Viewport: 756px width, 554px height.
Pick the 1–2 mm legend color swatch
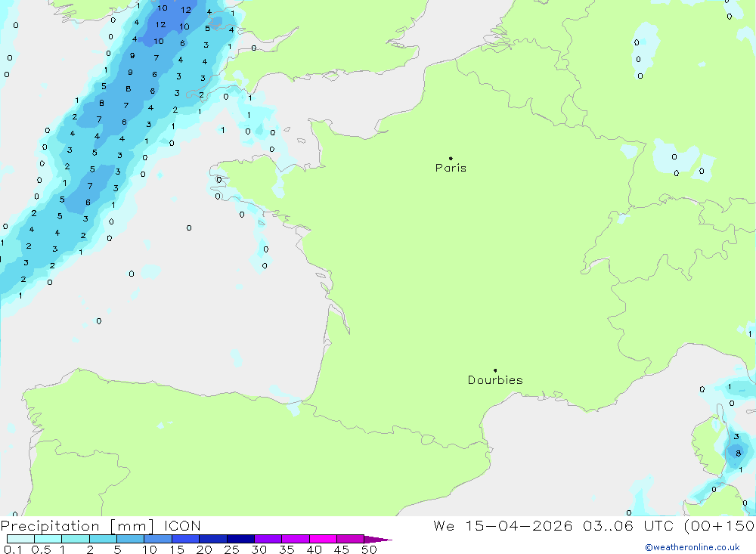(x=76, y=539)
